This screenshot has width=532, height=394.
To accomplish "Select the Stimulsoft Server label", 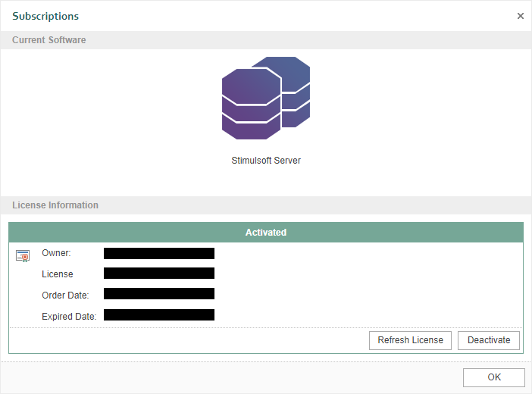I will pos(266,161).
